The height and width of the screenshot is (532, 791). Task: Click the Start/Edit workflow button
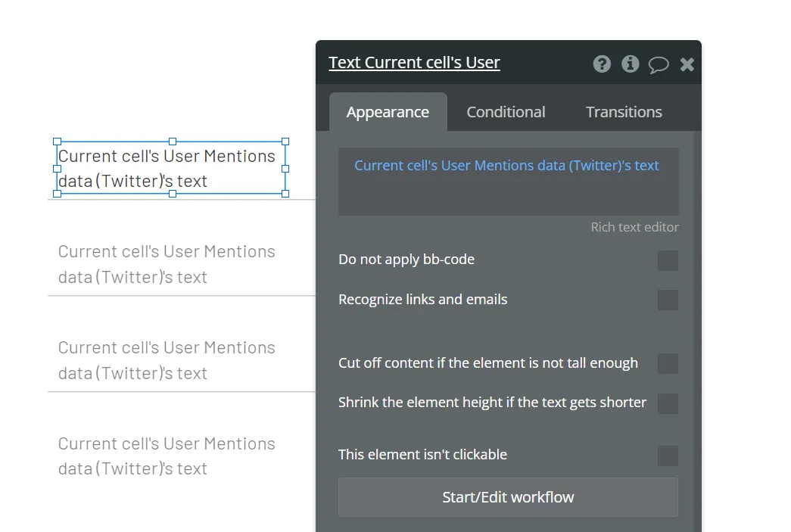tap(509, 497)
